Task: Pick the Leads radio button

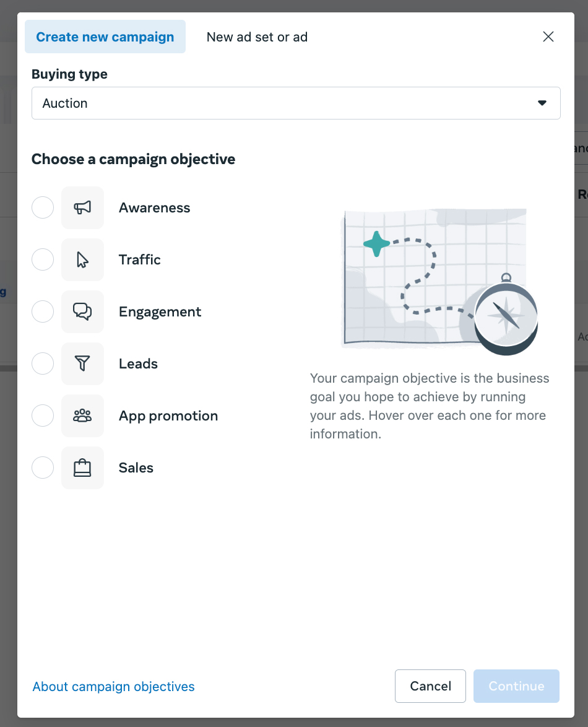Action: tap(43, 364)
